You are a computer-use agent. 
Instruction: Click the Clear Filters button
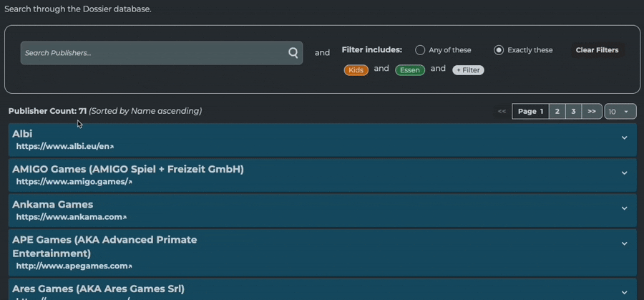597,50
